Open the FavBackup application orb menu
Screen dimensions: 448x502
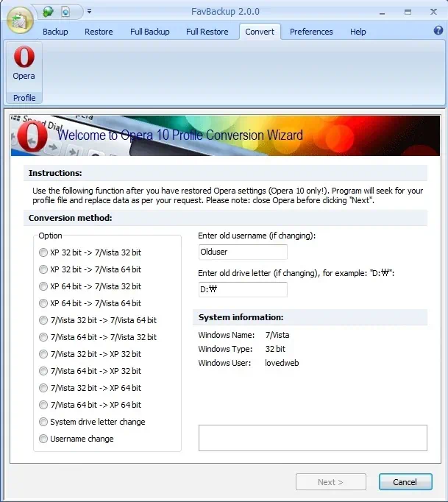(20, 21)
